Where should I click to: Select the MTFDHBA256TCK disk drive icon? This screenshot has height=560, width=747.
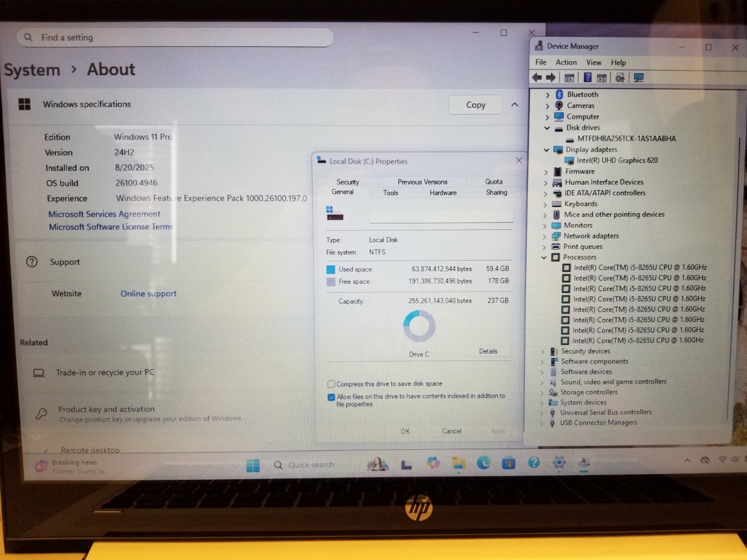click(x=570, y=139)
